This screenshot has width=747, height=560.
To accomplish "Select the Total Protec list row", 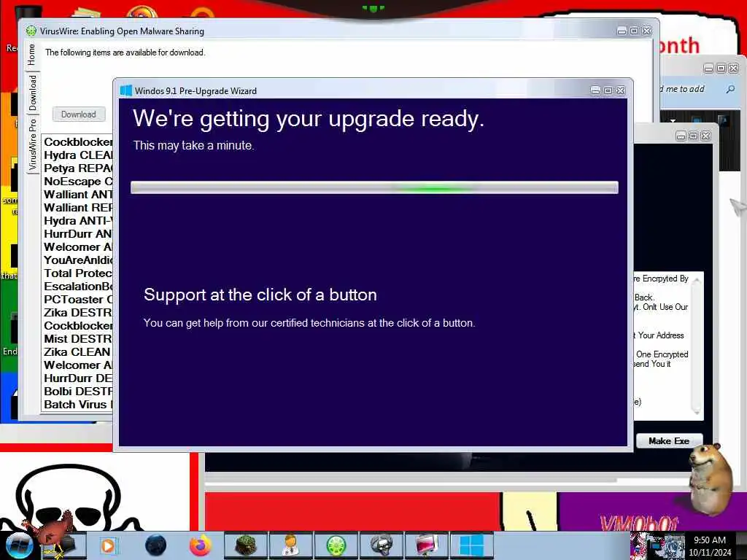I will click(78, 273).
